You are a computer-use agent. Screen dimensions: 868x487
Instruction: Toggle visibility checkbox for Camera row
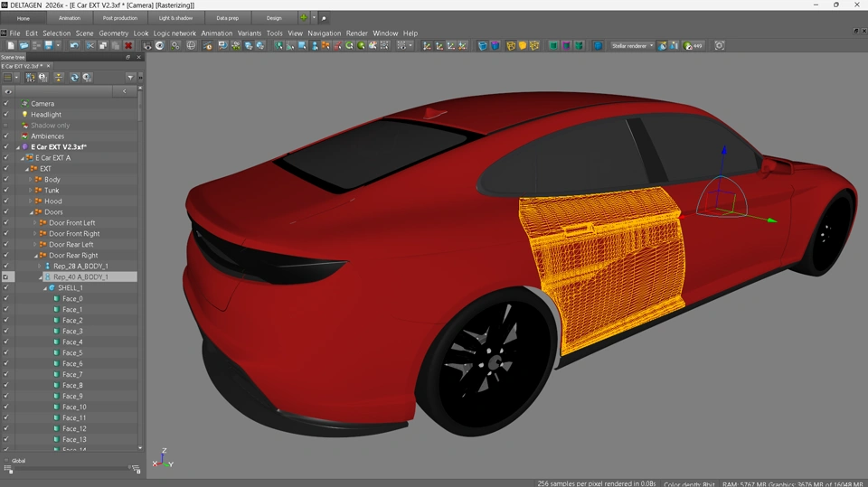tap(6, 104)
